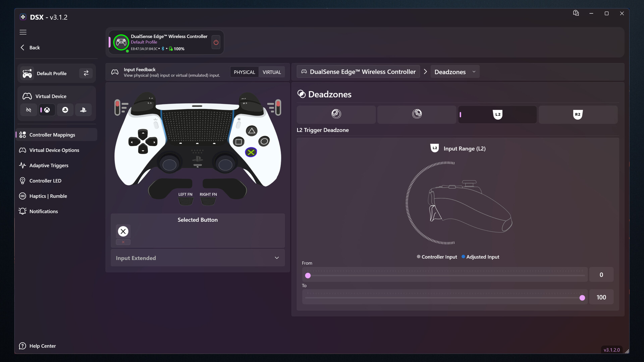Switch to the R2 trigger deadzone tab
644x362 pixels.
pos(578,114)
